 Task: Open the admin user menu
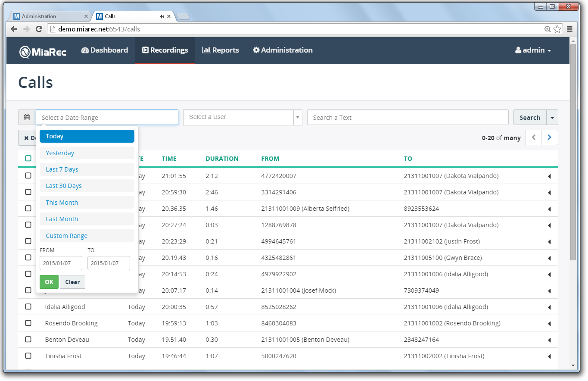point(533,50)
